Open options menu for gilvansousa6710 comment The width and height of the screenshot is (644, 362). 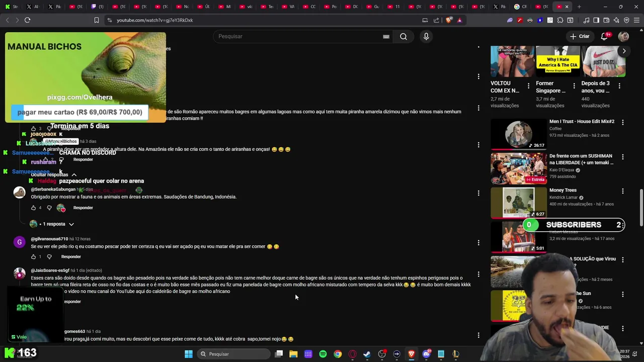pos(478,242)
